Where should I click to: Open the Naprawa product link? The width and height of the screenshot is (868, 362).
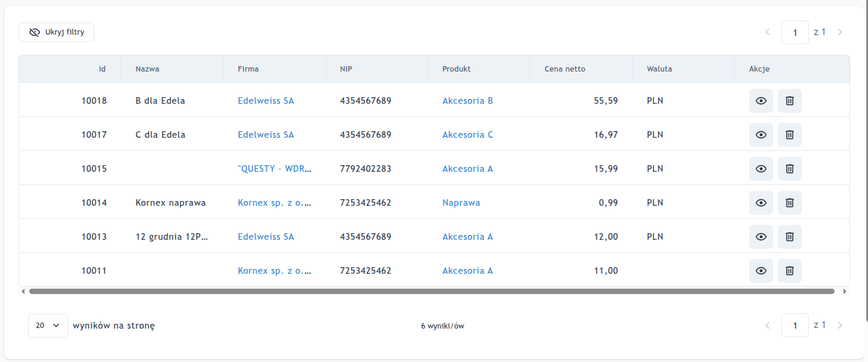click(x=461, y=203)
